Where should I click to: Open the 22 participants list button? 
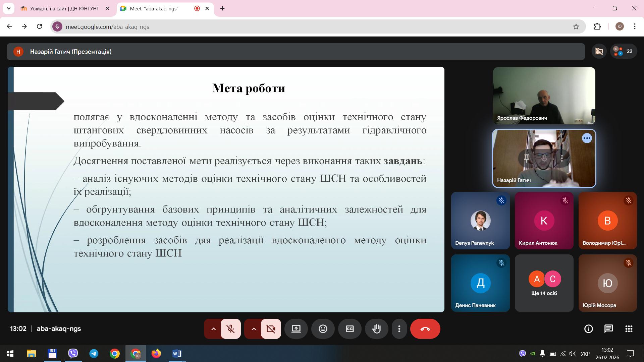(624, 51)
